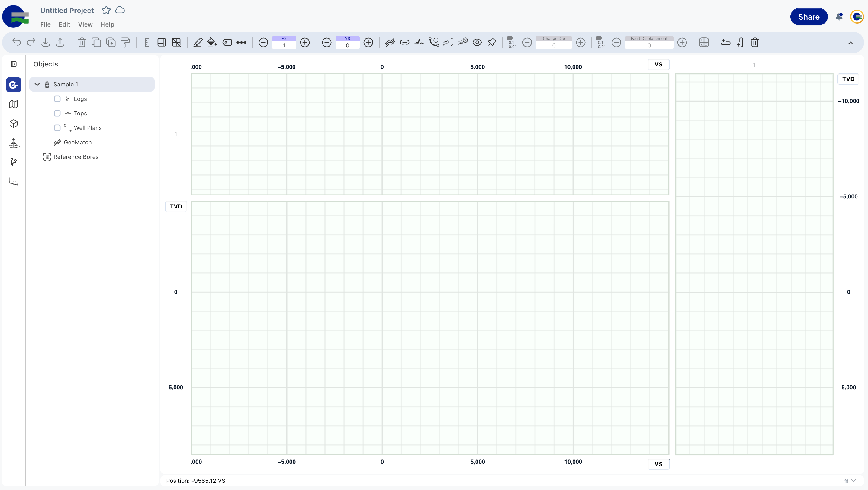Click the Change Dip value field
This screenshot has height=490, width=868.
pos(554,46)
